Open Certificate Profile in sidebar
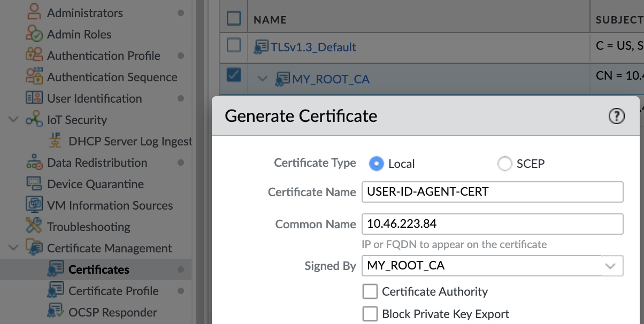 click(113, 291)
